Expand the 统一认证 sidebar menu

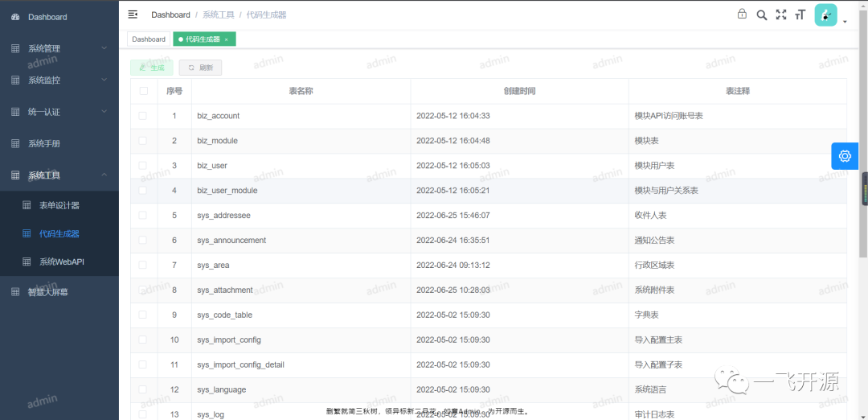click(x=59, y=112)
